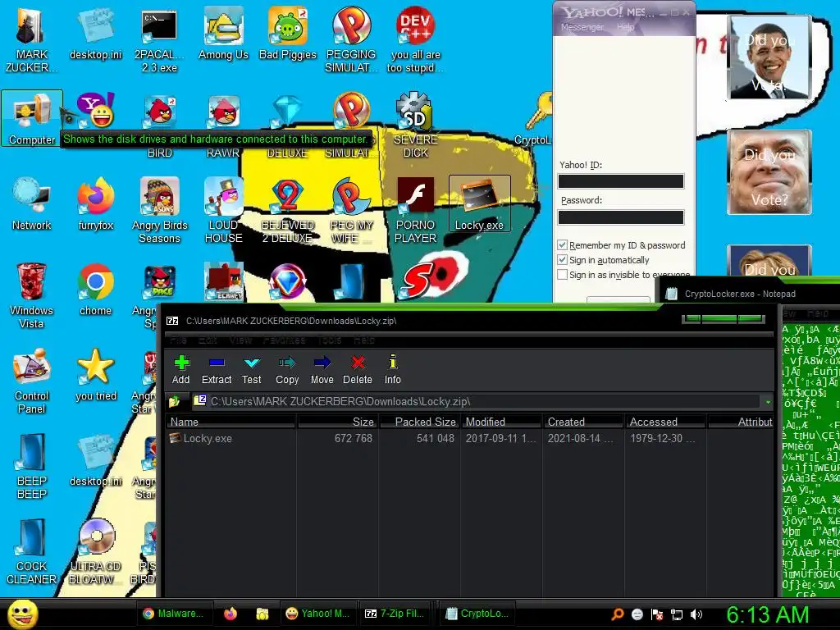Click the 6:13 AM taskbar clock
The height and width of the screenshot is (630, 840).
(767, 614)
